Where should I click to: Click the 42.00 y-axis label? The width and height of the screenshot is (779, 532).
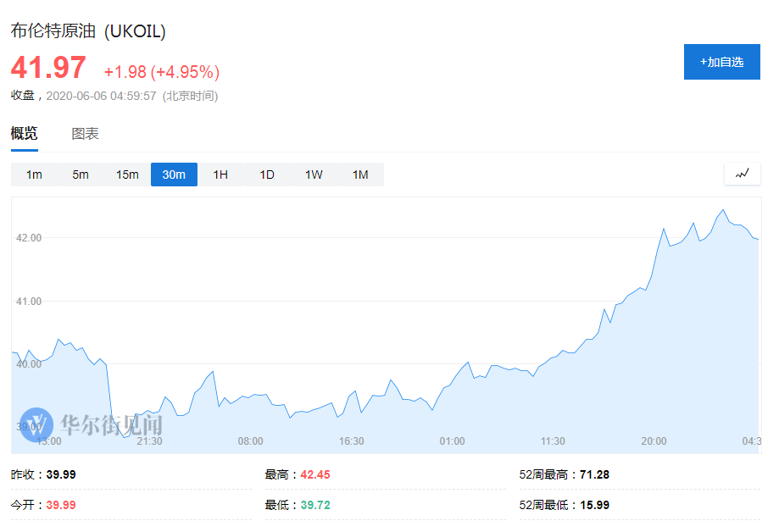(29, 238)
